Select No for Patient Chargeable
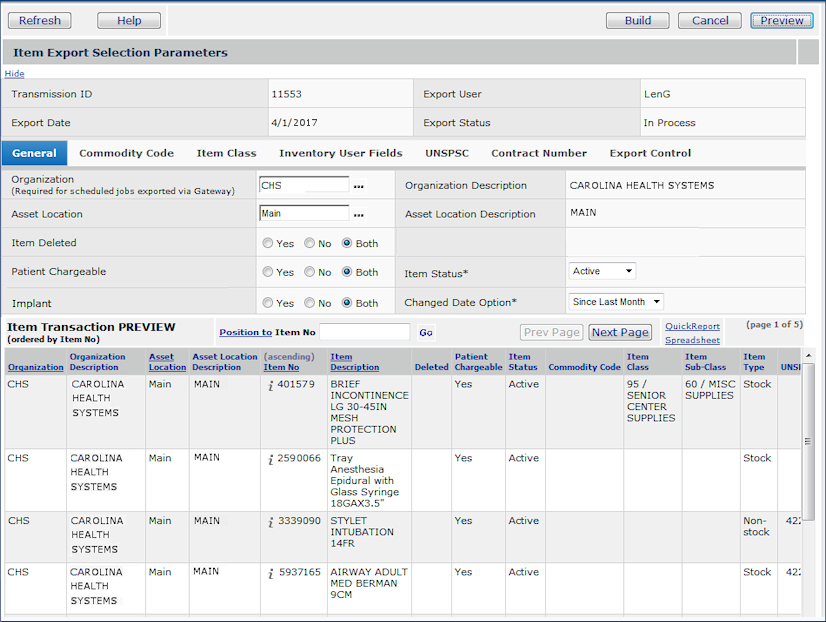826x622 pixels. pos(310,272)
